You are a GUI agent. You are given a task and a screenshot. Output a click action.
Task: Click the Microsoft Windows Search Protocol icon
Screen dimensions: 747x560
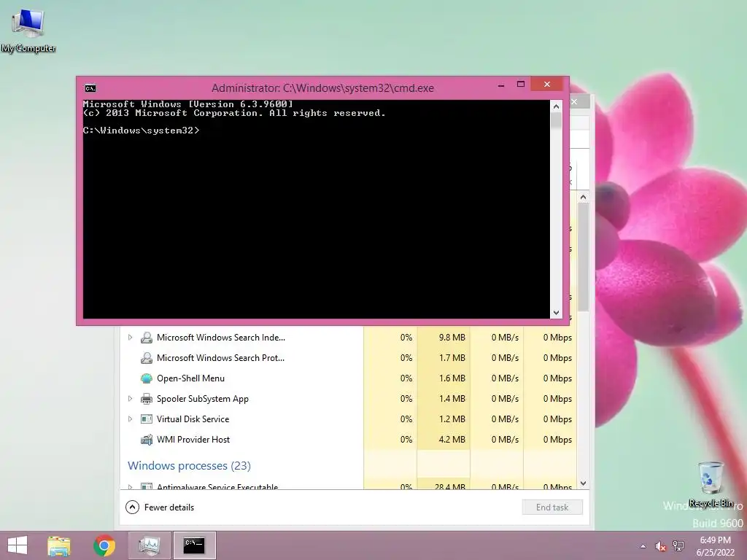point(146,358)
